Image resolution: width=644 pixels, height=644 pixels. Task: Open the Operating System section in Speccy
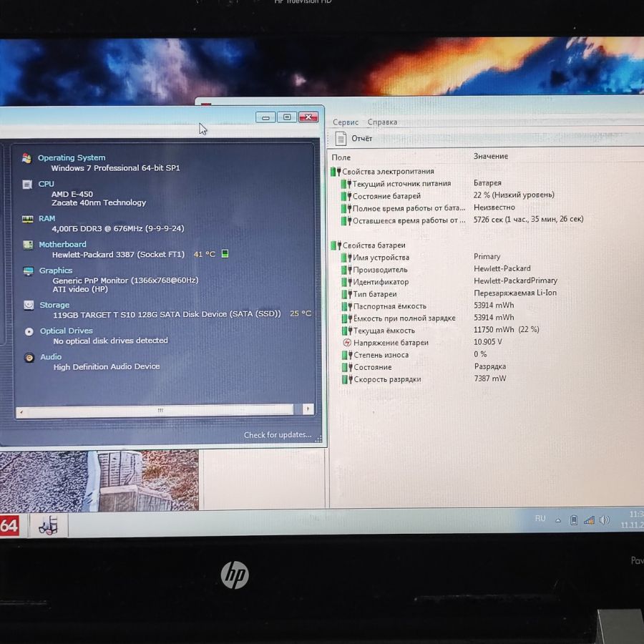72,157
